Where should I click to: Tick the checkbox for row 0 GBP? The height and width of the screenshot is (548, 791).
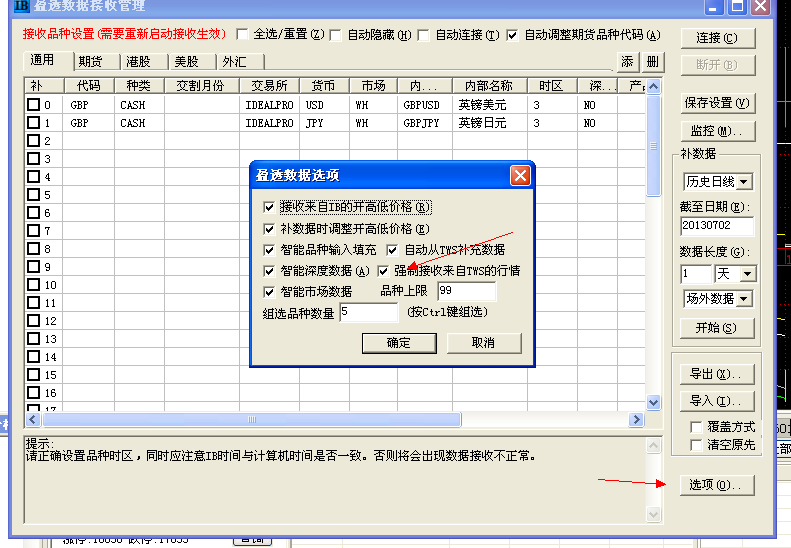coord(33,104)
